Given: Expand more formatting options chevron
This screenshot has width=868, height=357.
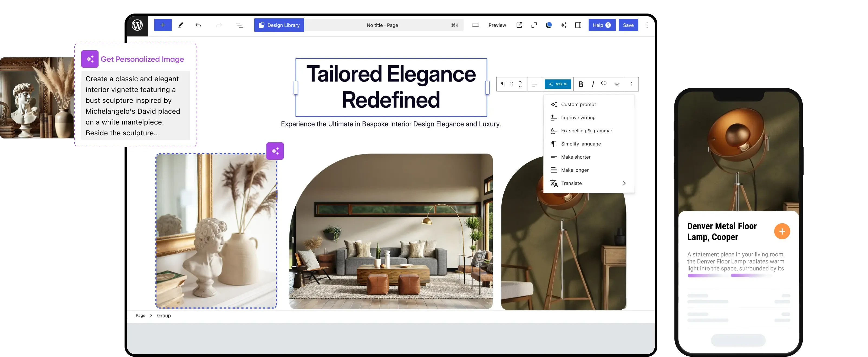Looking at the screenshot, I should [x=617, y=84].
